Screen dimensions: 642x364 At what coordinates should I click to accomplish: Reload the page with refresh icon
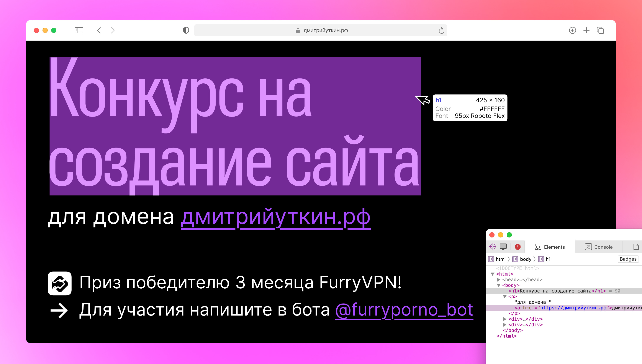[x=441, y=31]
